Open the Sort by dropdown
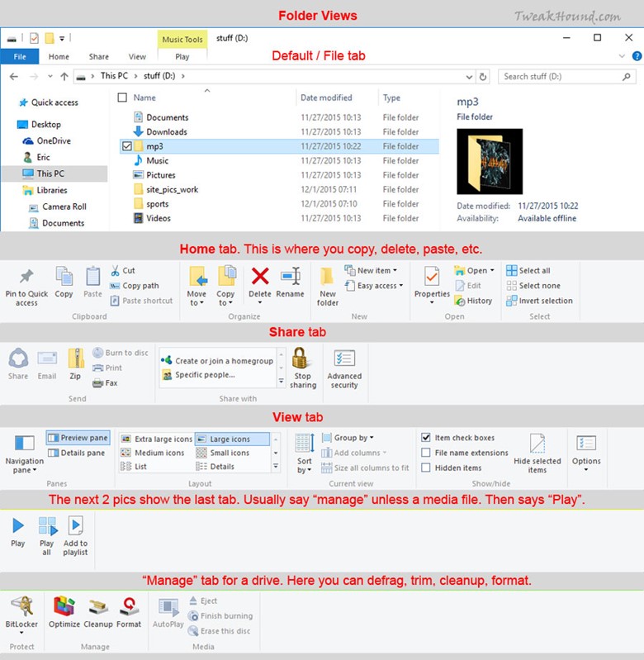The image size is (644, 660). point(304,466)
